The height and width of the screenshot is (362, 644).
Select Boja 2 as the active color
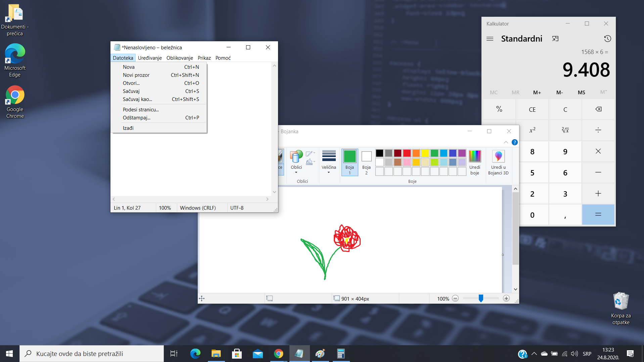coord(366,162)
